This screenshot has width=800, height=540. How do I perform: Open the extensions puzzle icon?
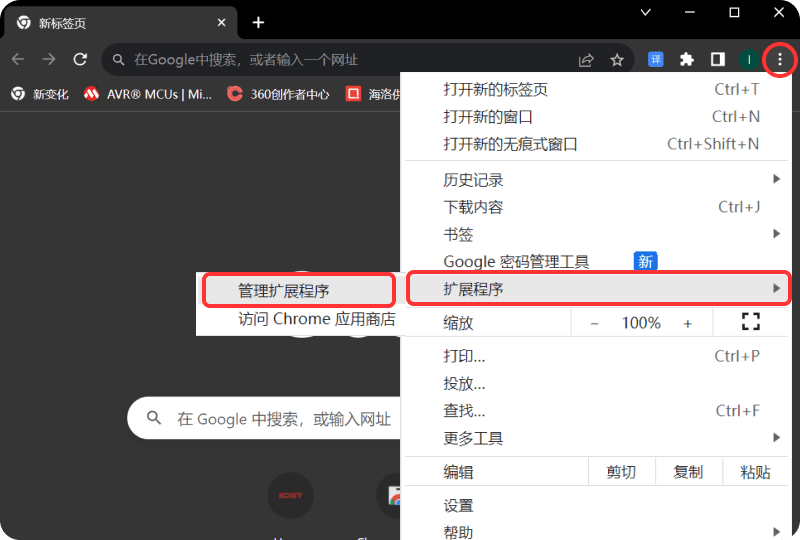tap(687, 60)
